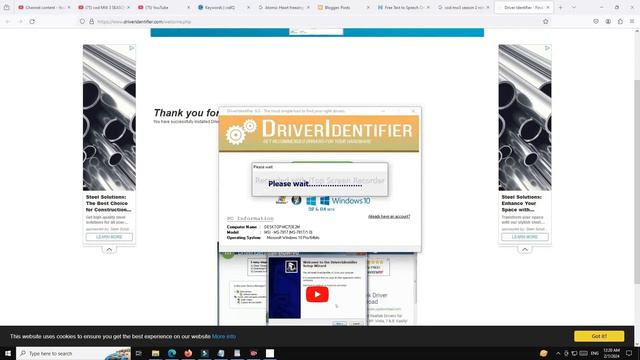Click the Type here to search box
Screen dimensions: 640x360
click(x=73, y=353)
